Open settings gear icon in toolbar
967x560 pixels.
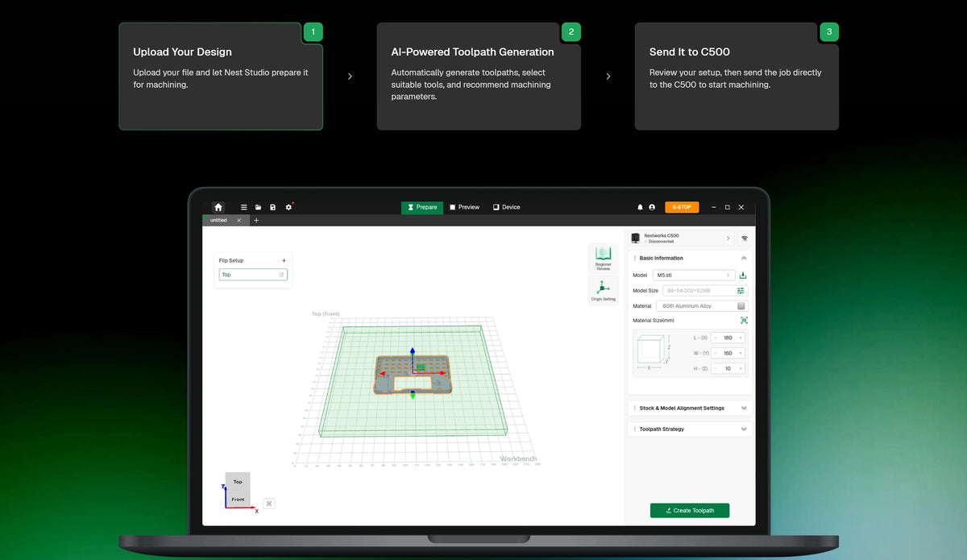[288, 207]
